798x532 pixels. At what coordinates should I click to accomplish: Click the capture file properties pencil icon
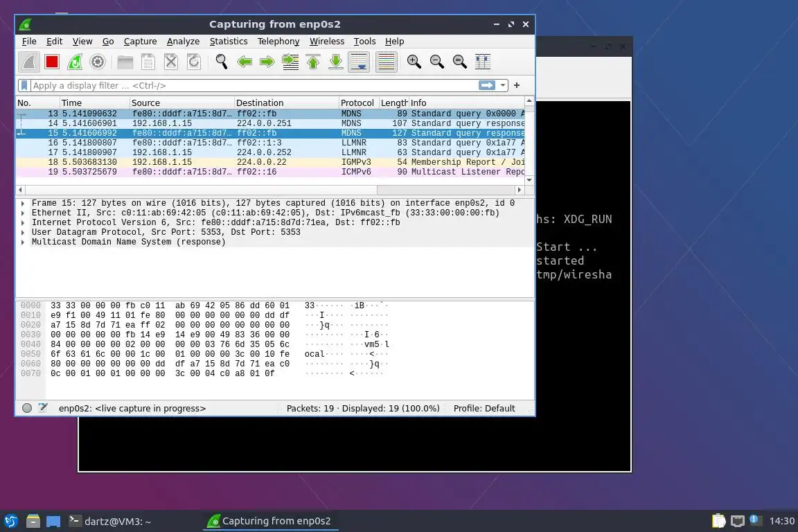tap(43, 408)
